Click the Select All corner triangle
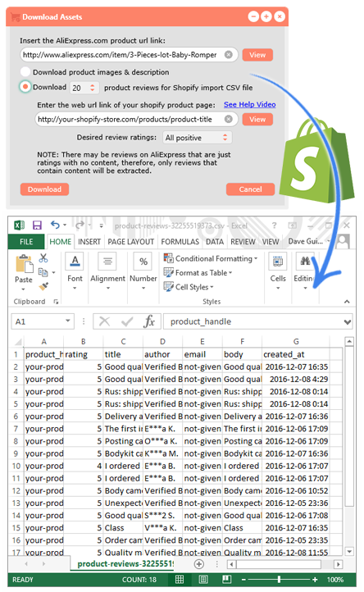Viewport: 364px width, 592px height. point(18,342)
